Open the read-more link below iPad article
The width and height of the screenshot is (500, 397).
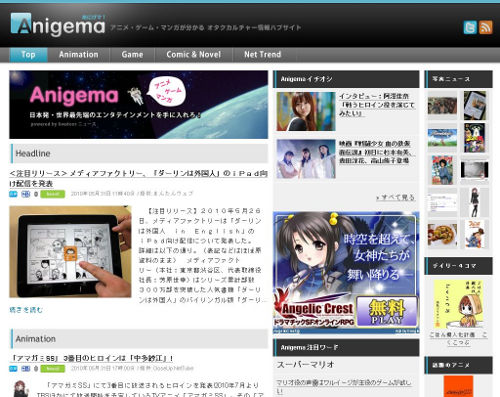[26, 310]
